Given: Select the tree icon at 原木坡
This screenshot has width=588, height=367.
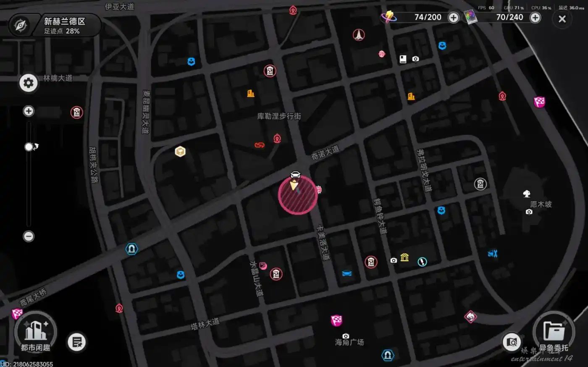Looking at the screenshot, I should tap(527, 194).
